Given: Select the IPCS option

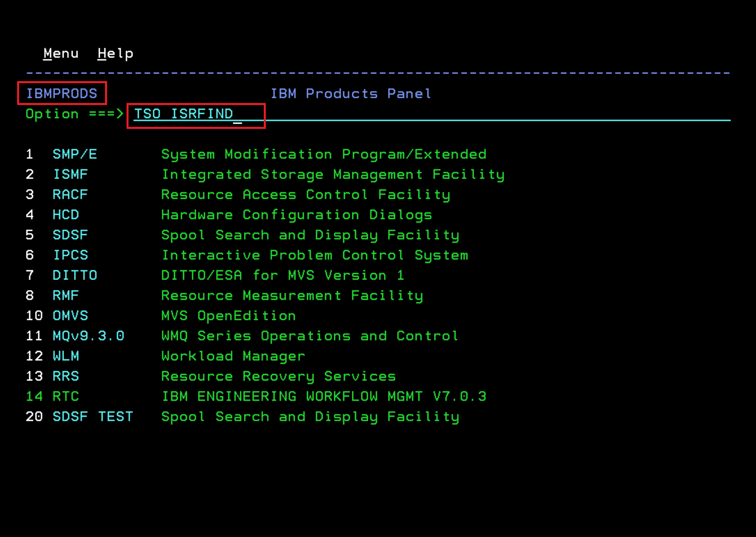Looking at the screenshot, I should tap(70, 255).
